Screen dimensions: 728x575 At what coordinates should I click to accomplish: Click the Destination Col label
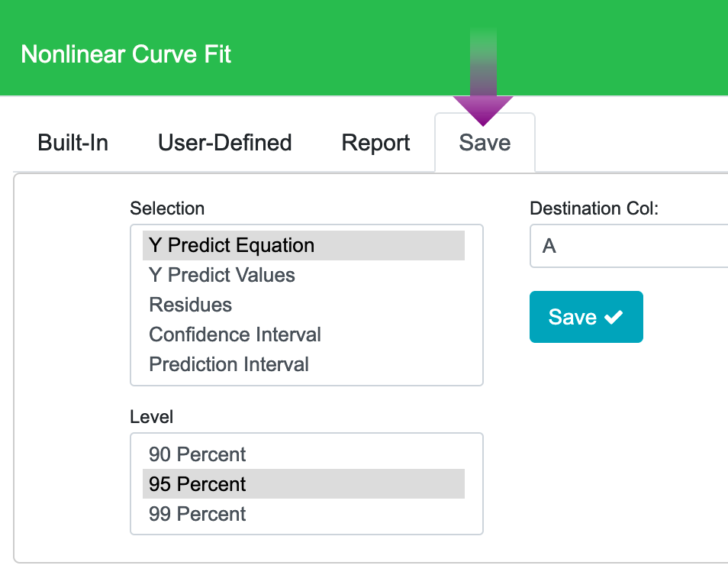click(x=594, y=208)
